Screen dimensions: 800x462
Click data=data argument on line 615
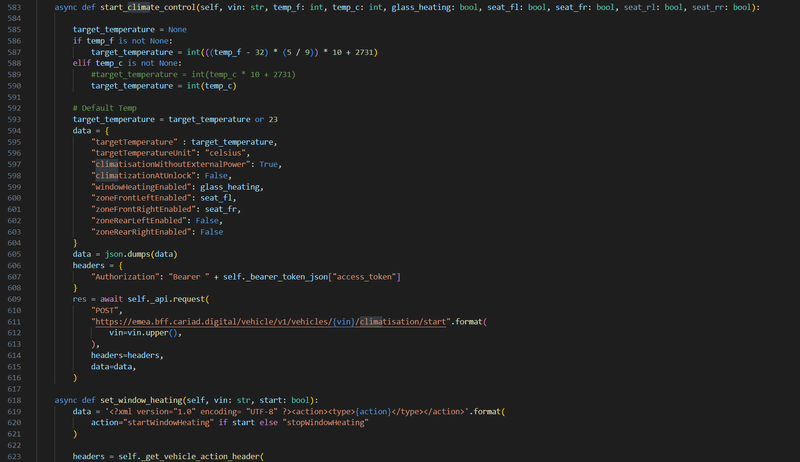112,367
